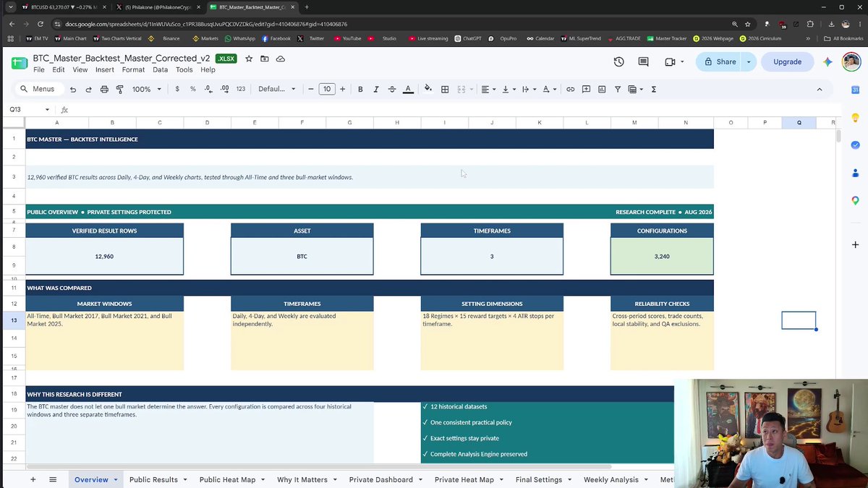Insert a link using the link icon
Image resolution: width=868 pixels, height=488 pixels.
click(570, 89)
